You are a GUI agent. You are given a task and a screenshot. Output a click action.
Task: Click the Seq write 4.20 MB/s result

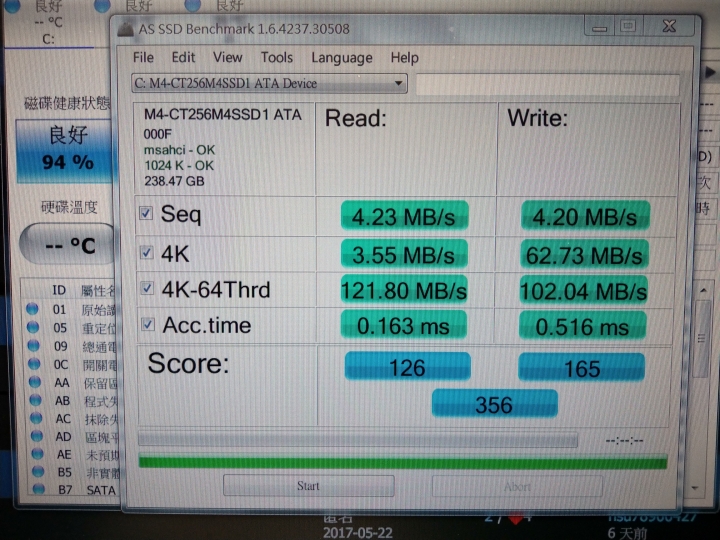click(585, 216)
